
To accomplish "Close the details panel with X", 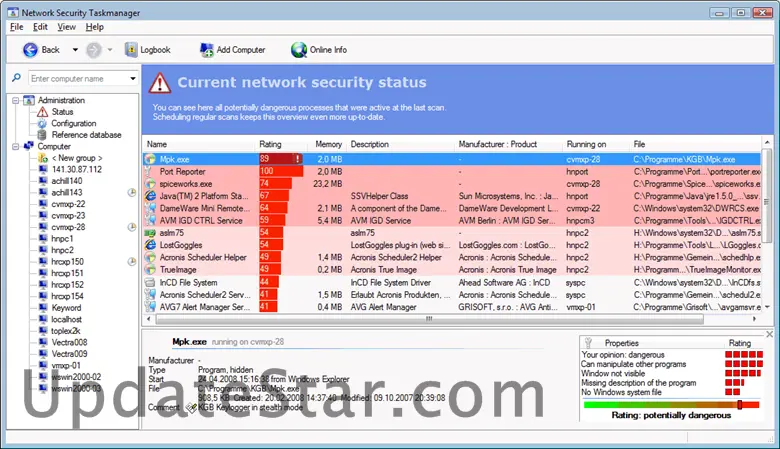I will [770, 335].
